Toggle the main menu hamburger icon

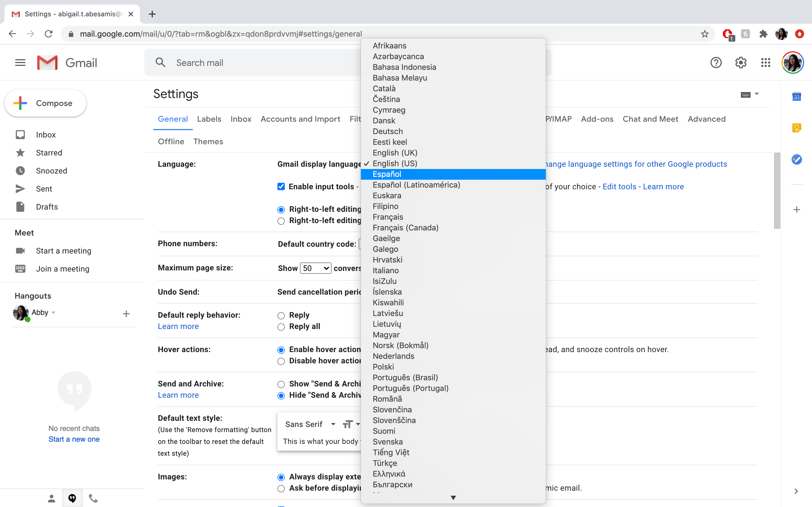pos(20,63)
